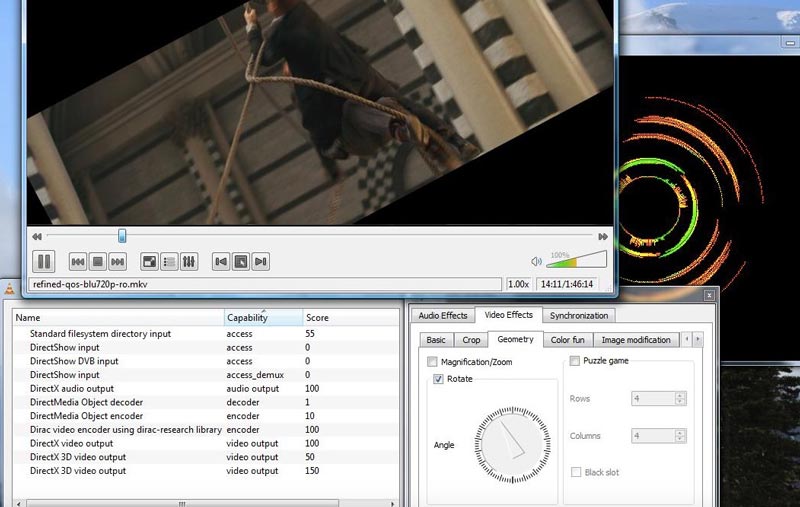Enable the Magnification/Zoom checkbox

[433, 362]
